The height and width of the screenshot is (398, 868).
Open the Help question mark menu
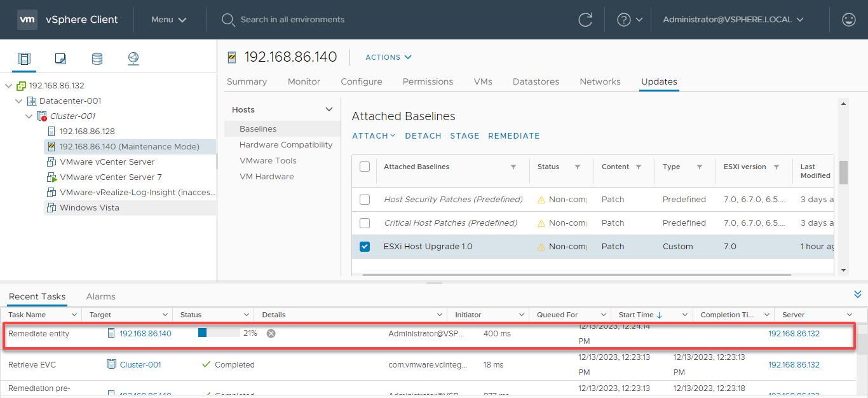click(630, 20)
